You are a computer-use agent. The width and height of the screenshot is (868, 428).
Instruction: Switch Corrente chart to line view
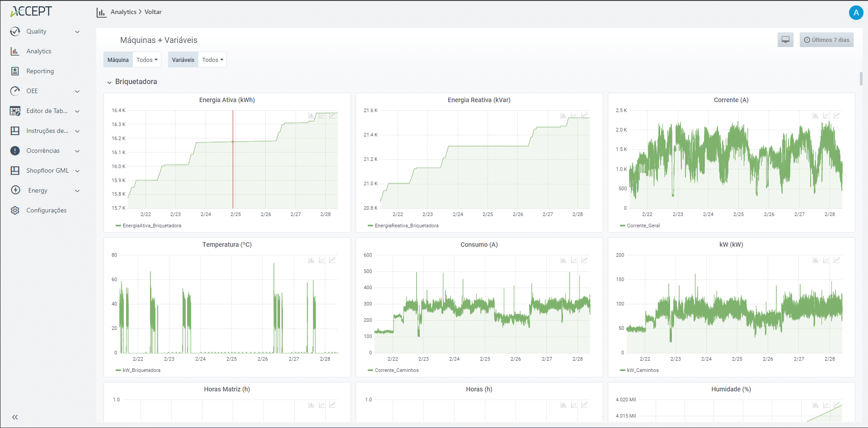pyautogui.click(x=836, y=116)
